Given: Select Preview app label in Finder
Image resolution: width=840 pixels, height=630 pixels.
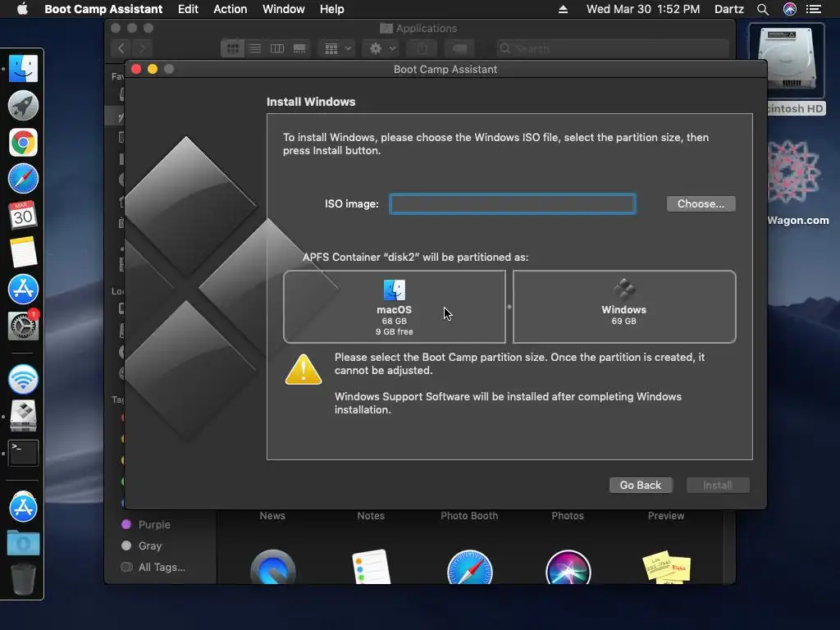Looking at the screenshot, I should pyautogui.click(x=666, y=515).
